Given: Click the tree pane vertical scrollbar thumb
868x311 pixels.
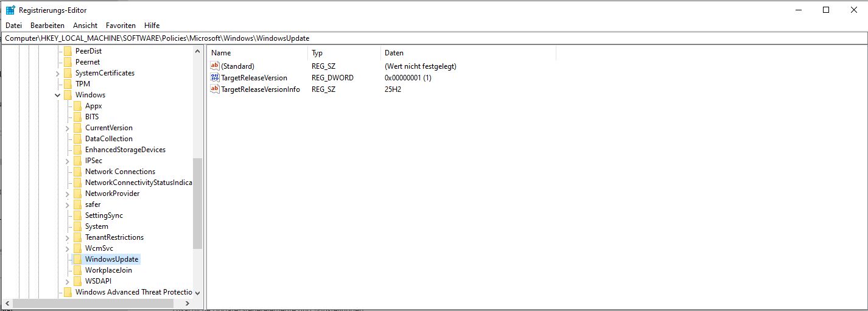Looking at the screenshot, I should [x=197, y=203].
